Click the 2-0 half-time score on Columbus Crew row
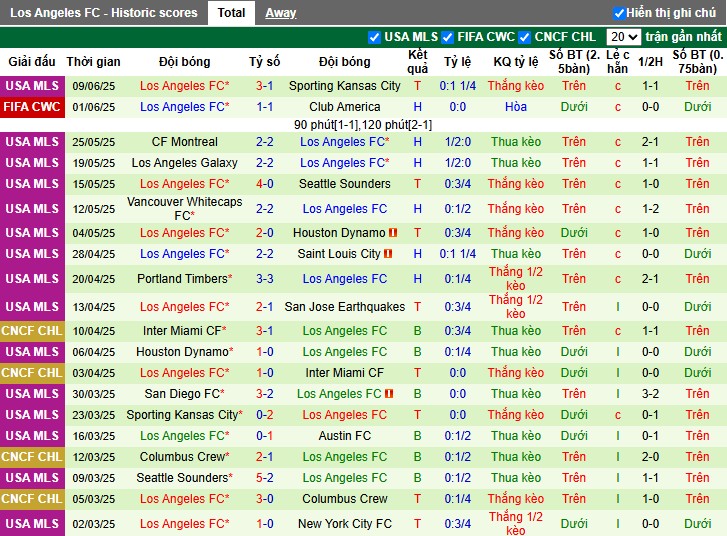 (650, 456)
